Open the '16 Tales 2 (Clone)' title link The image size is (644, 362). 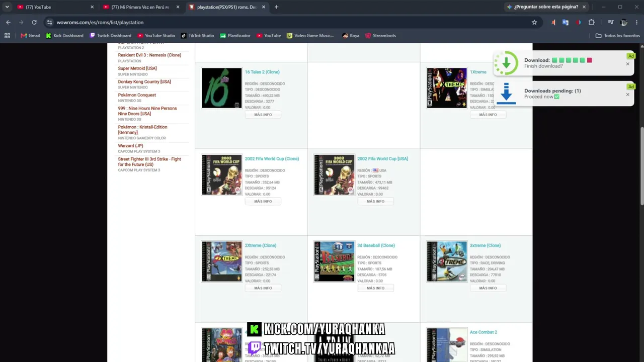pos(262,72)
